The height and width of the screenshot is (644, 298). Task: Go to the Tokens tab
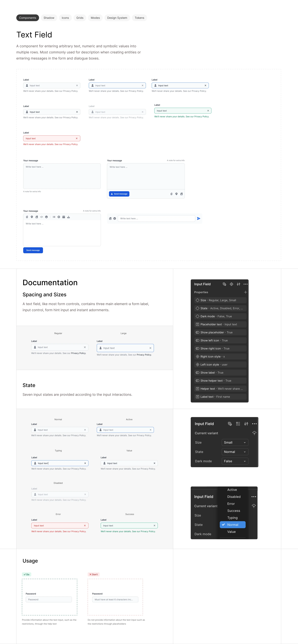click(139, 18)
